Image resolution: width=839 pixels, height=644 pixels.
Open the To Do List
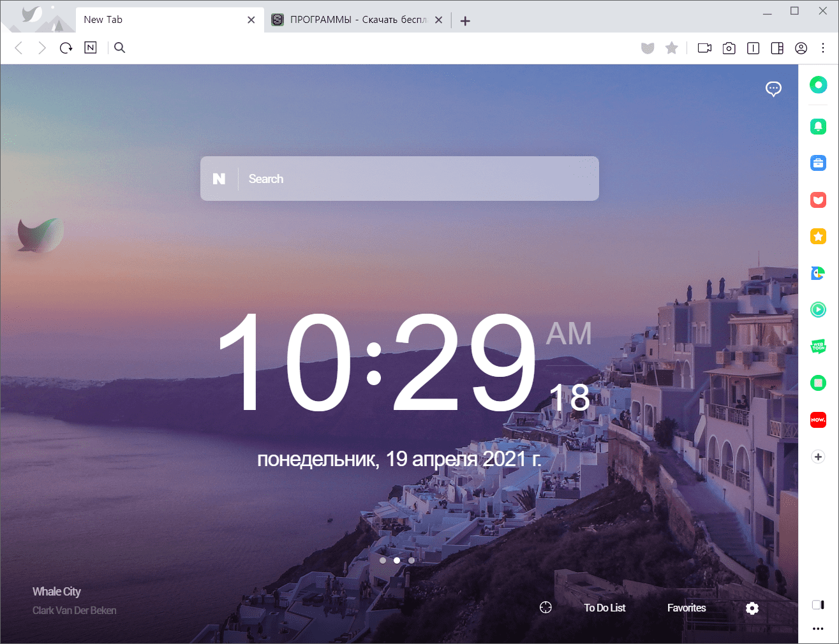coord(605,608)
